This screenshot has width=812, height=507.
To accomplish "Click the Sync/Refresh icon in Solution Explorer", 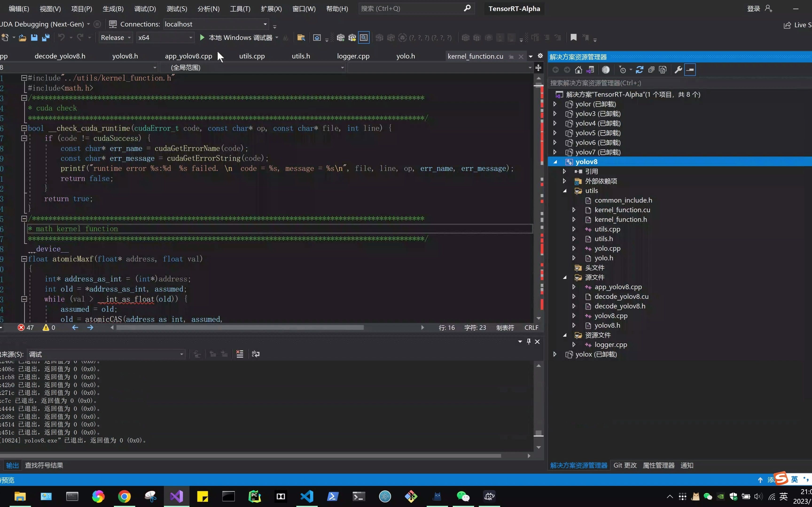I will (640, 70).
